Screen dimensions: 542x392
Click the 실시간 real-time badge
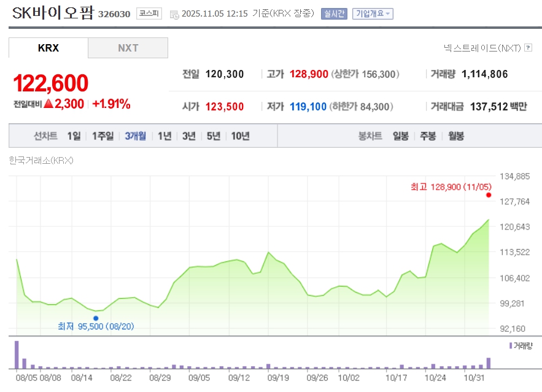334,13
